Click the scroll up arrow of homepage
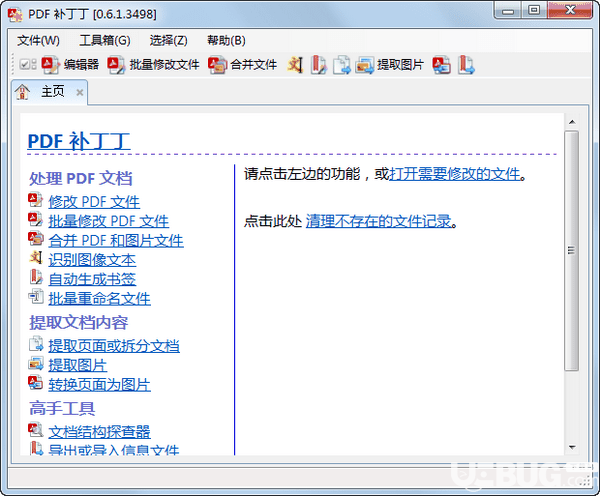 pyautogui.click(x=572, y=122)
